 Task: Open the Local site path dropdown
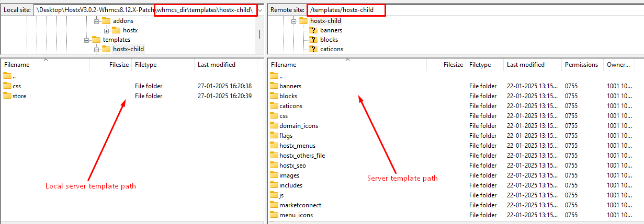(x=260, y=10)
